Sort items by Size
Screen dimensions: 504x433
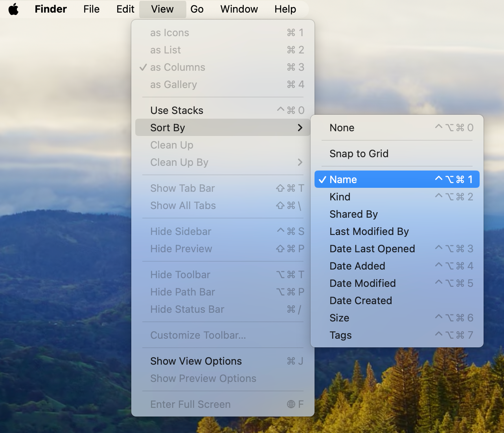click(339, 318)
